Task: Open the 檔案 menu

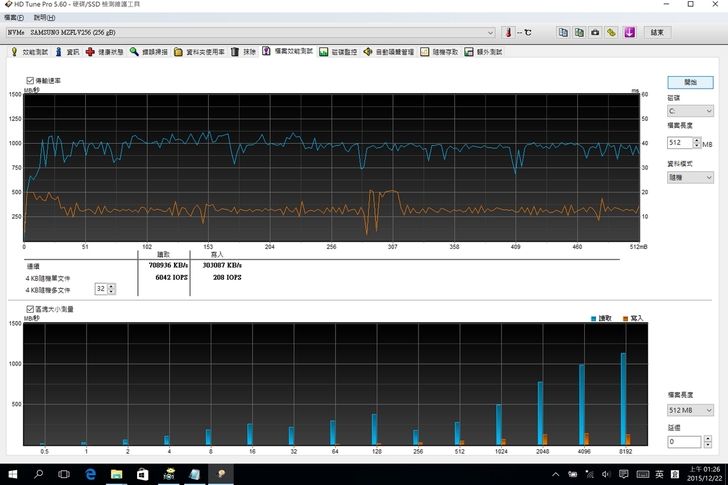Action: (15, 18)
